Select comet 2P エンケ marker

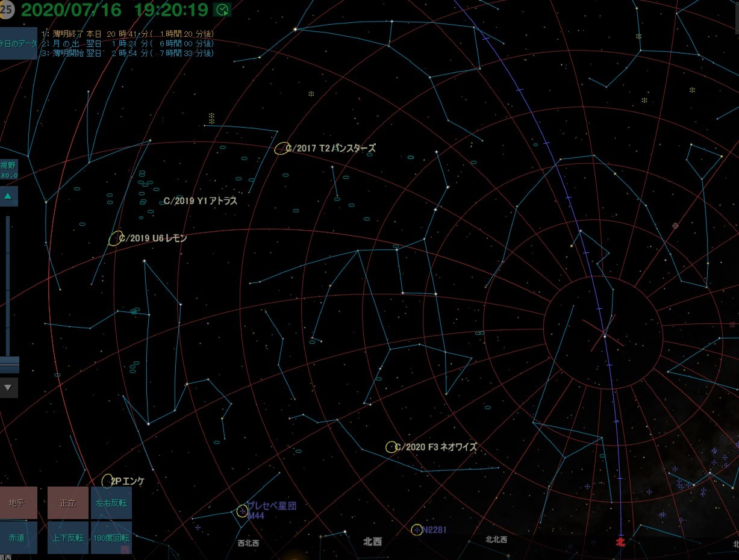107,481
